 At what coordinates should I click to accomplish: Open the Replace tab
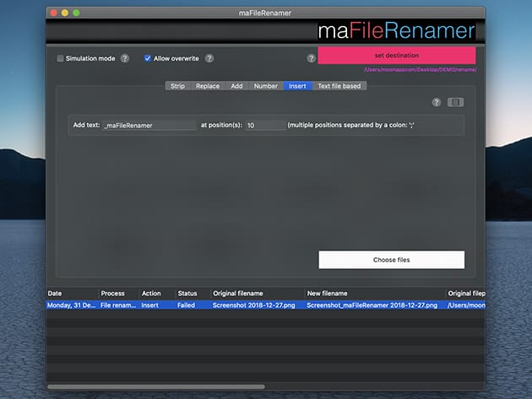click(x=208, y=86)
